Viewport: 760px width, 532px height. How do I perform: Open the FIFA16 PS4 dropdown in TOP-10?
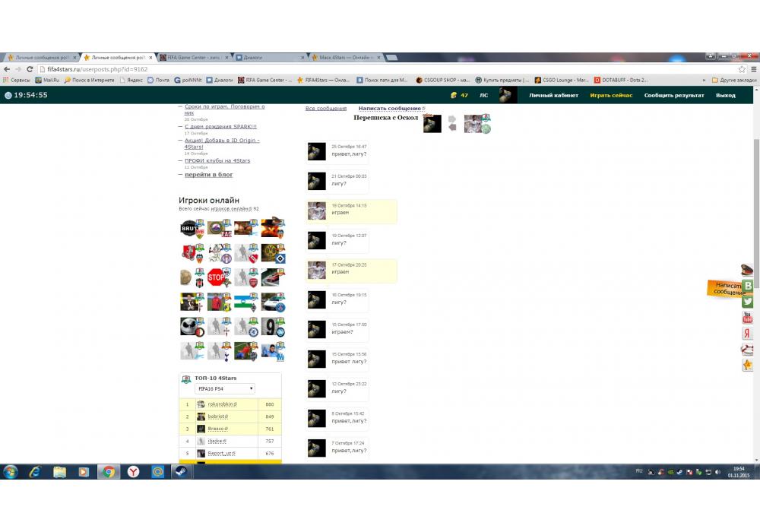(x=225, y=389)
